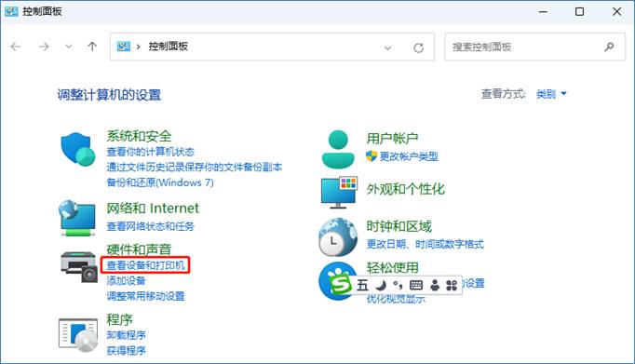Open 添加设备 link
Image resolution: width=635 pixels, height=364 pixels.
(x=126, y=280)
